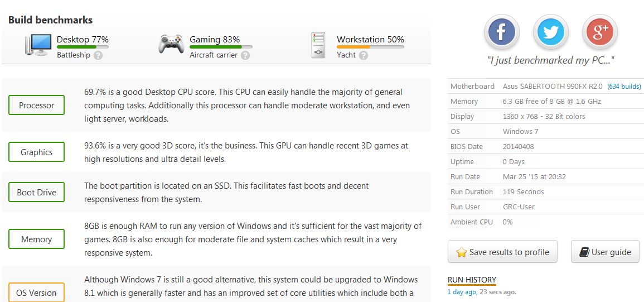Screen dimensions: 644x302
Task: Open the 1 day ago run history link
Action: 462,292
